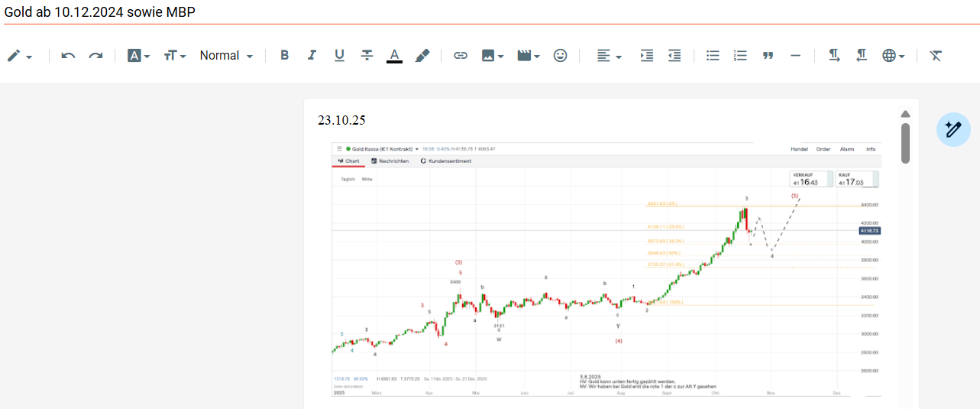980x409 pixels.
Task: Open the Normal paragraph style dropdown
Action: (226, 56)
